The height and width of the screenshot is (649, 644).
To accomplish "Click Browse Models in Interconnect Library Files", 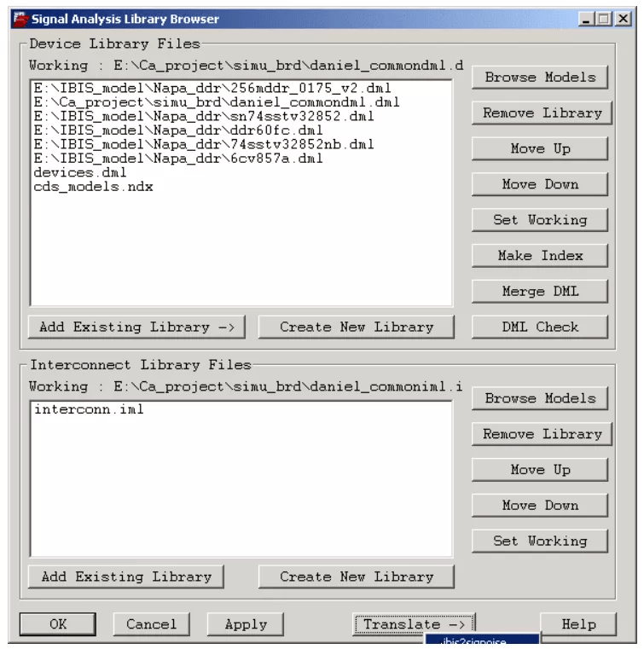I will pos(540,398).
